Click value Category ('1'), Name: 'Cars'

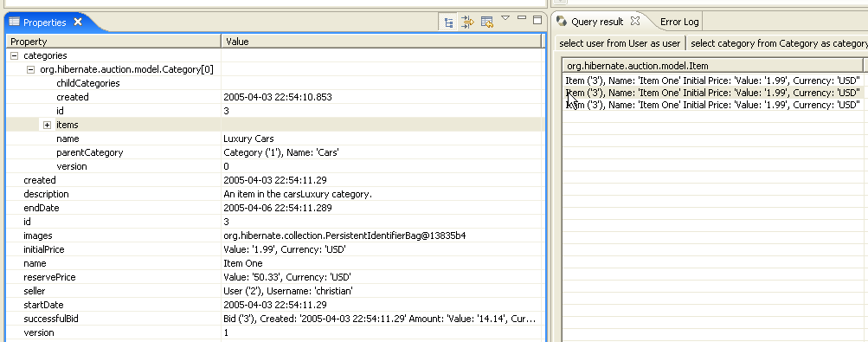tap(281, 152)
